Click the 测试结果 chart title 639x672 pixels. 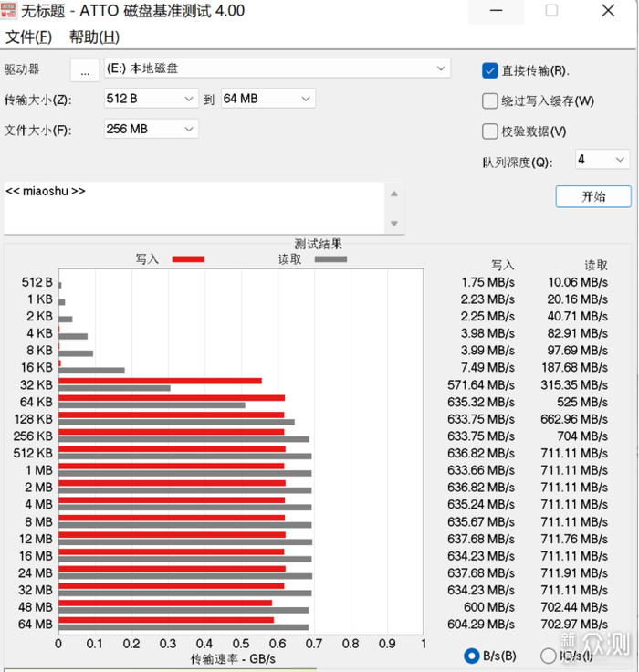pyautogui.click(x=318, y=244)
